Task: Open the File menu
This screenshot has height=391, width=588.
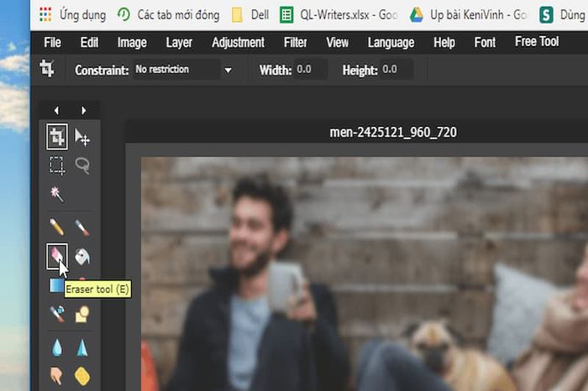Action: (52, 42)
